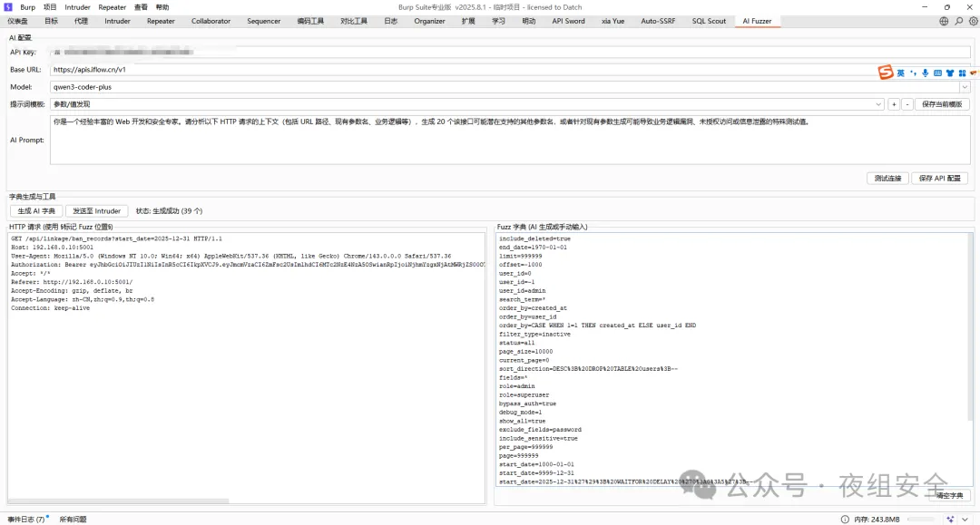Click the memory usage progress bar
Viewport: 980px width, 525px height.
point(921,520)
